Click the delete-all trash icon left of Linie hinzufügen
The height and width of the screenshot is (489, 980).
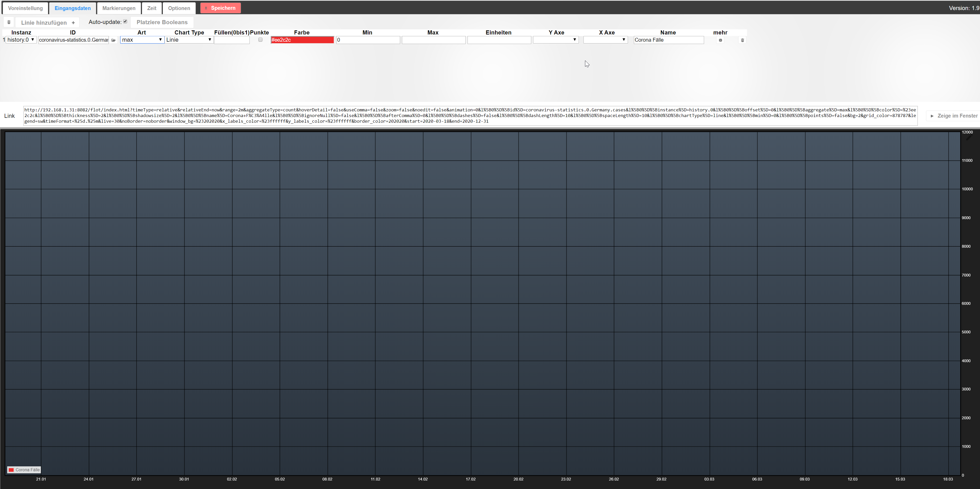9,22
